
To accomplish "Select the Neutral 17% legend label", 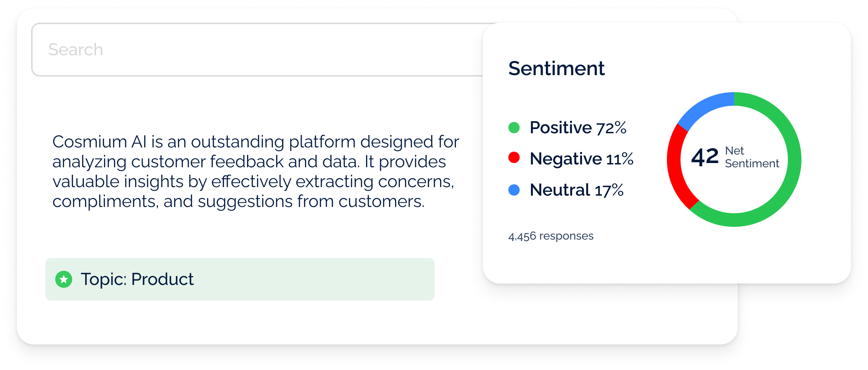I will point(576,190).
